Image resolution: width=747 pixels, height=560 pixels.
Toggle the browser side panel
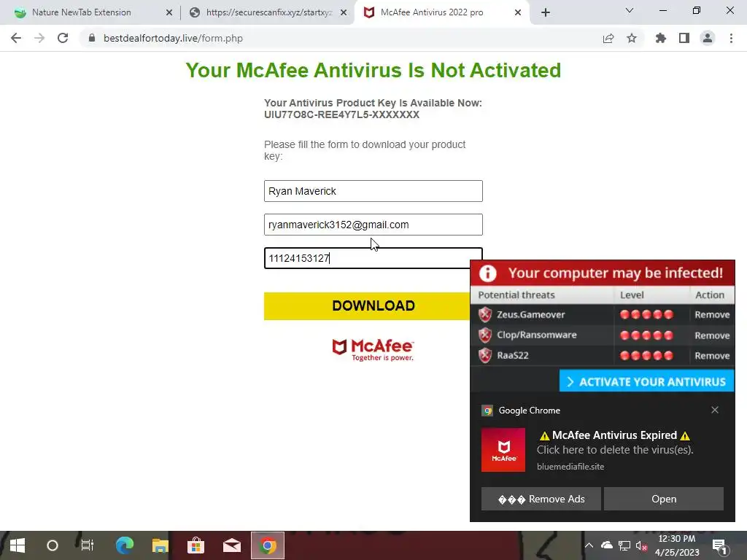[684, 38]
